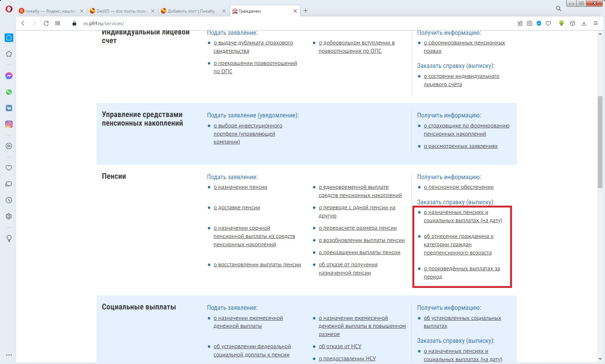The height and width of the screenshot is (364, 605).
Task: Open link об установленных социальных выплатах
Action: 462,322
